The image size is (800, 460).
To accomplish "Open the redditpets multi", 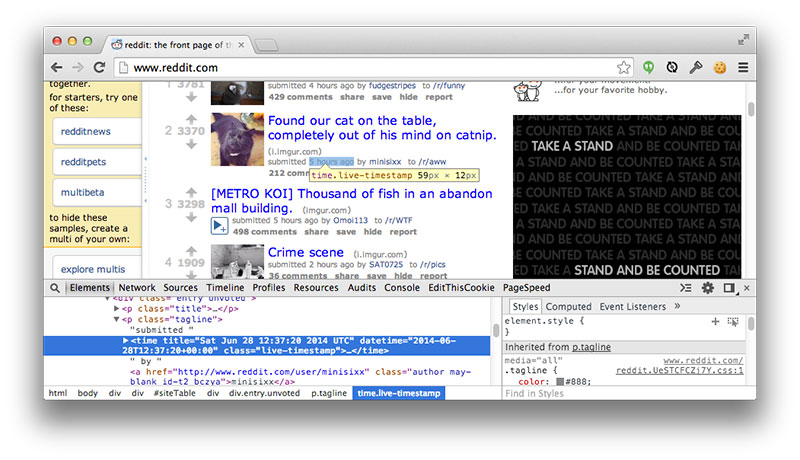I will 97,162.
